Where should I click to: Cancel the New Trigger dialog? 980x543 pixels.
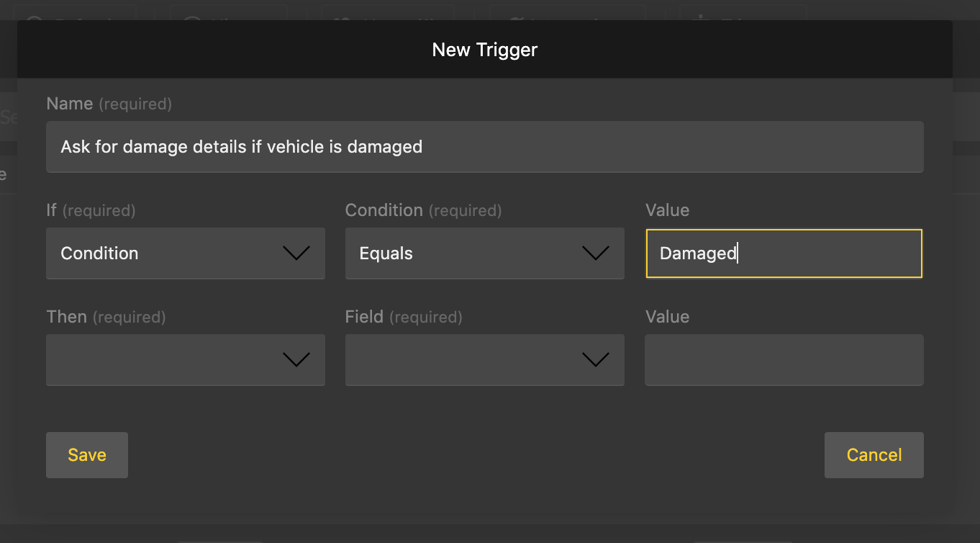coord(874,455)
